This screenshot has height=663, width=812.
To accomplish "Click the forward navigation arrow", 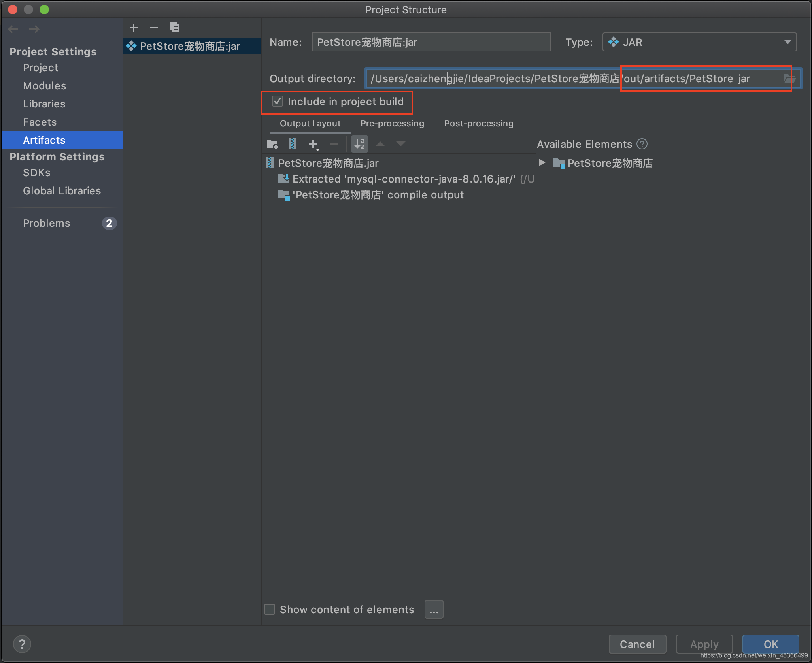I will (x=34, y=29).
